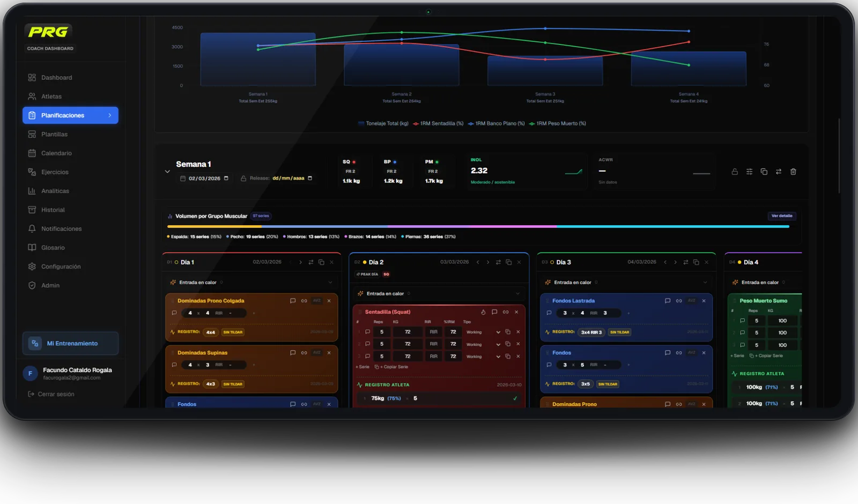
Task: Click link icon on Fondos Lastrada card
Action: click(x=679, y=301)
